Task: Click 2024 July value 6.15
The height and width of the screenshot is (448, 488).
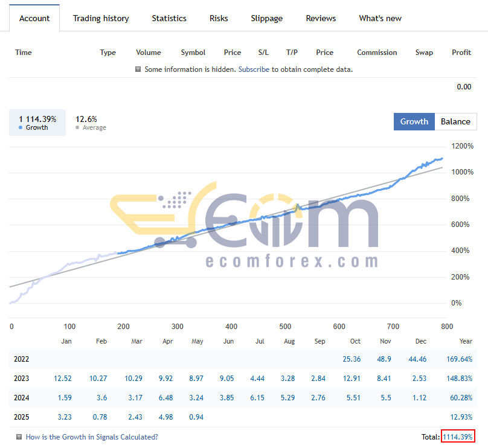Action: point(257,398)
